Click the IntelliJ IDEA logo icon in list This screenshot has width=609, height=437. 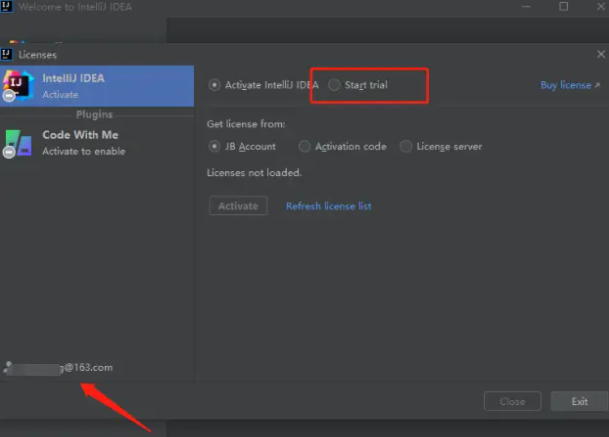[17, 85]
